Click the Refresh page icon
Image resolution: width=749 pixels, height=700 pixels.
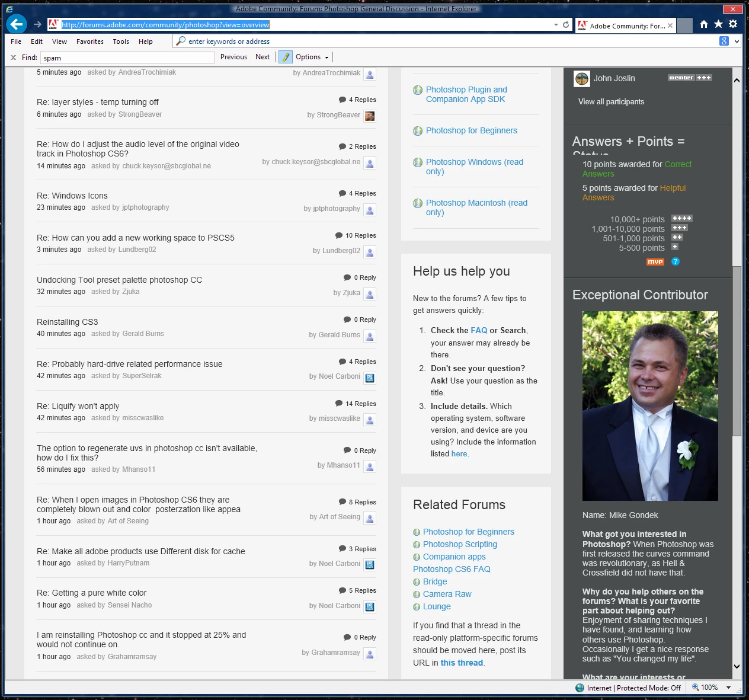[566, 25]
